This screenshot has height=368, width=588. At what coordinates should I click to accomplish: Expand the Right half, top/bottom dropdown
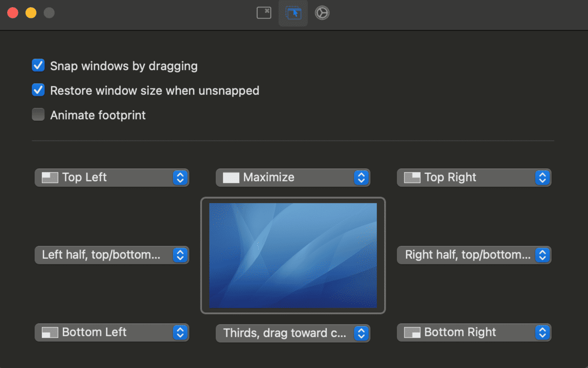[474, 255]
